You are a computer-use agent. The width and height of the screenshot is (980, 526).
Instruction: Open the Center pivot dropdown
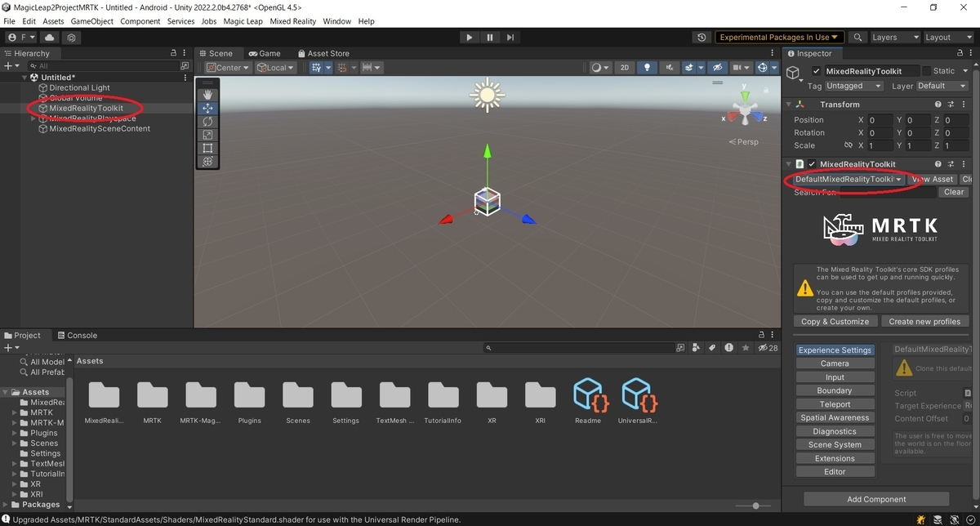point(228,68)
